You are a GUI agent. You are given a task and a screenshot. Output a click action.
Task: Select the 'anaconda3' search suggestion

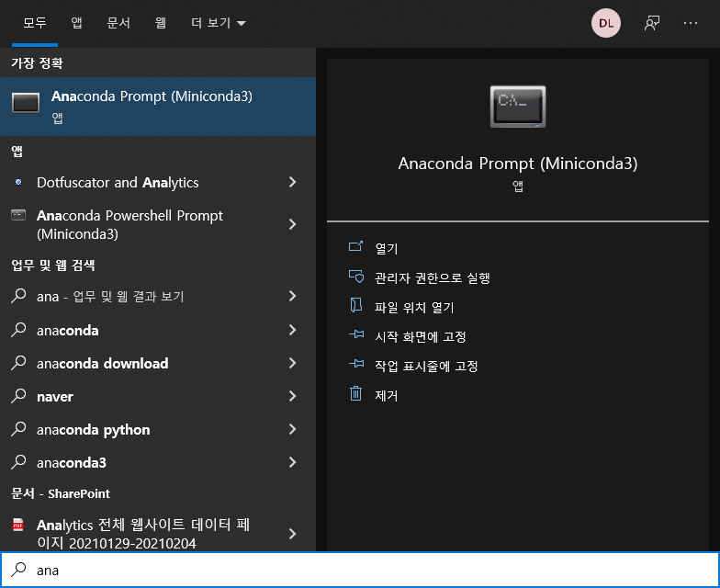click(x=72, y=463)
